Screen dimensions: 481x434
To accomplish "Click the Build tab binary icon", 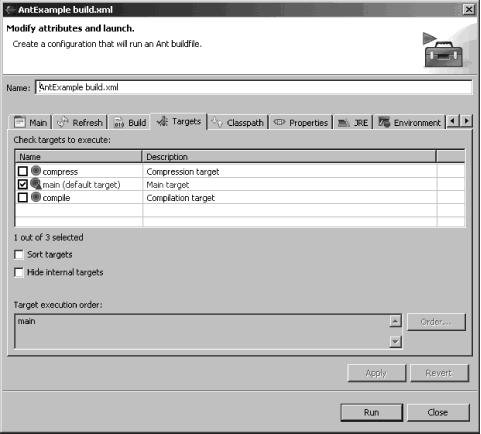I will coord(119,123).
